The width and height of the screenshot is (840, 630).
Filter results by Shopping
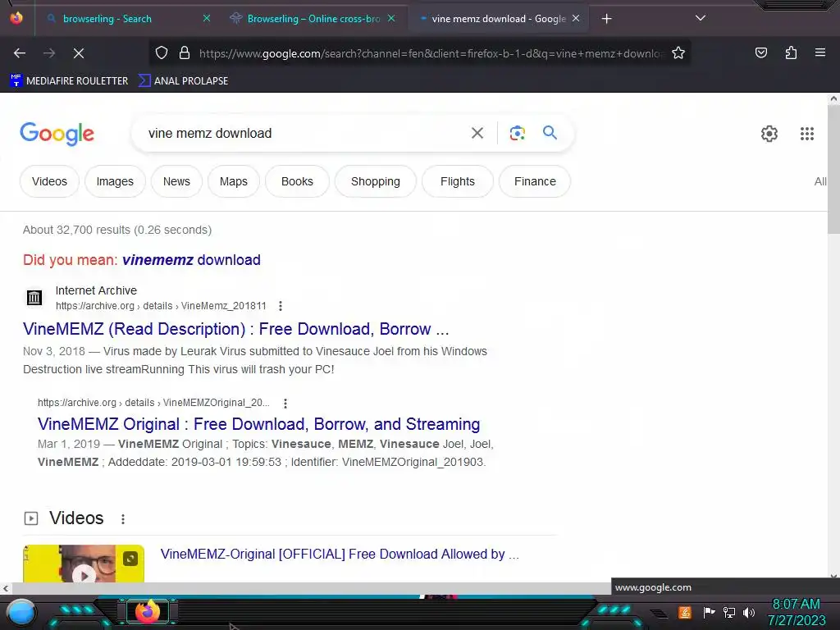tap(375, 181)
